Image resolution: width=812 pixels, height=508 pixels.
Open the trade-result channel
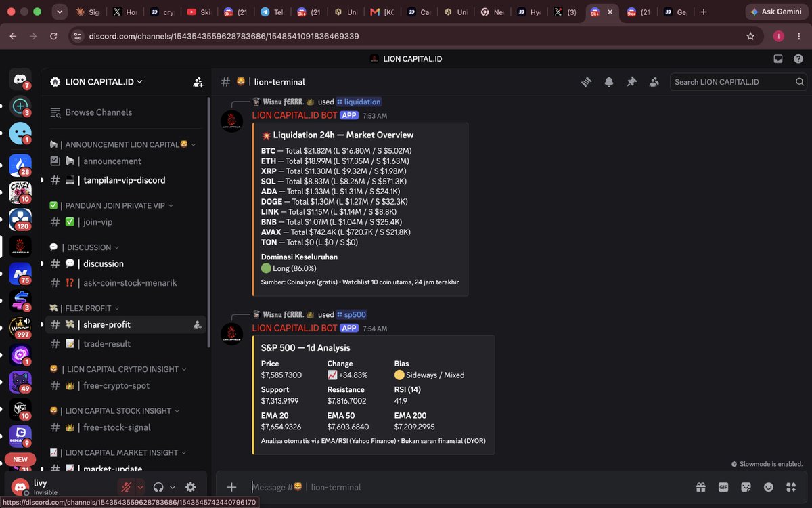[x=126, y=344]
